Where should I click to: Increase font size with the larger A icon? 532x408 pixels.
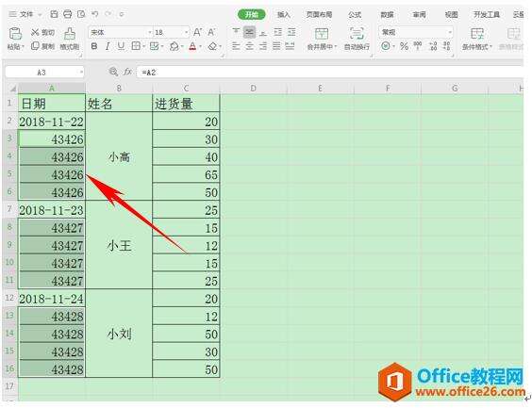click(197, 33)
